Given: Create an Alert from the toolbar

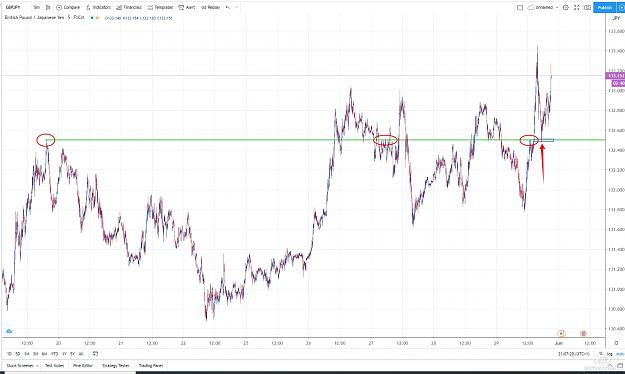Looking at the screenshot, I should [x=187, y=7].
